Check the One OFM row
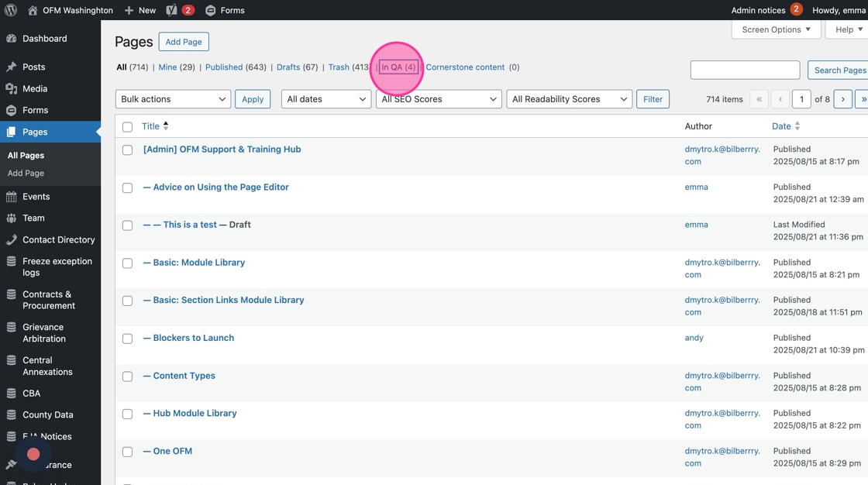Viewport: 868px width, 485px height. click(127, 452)
